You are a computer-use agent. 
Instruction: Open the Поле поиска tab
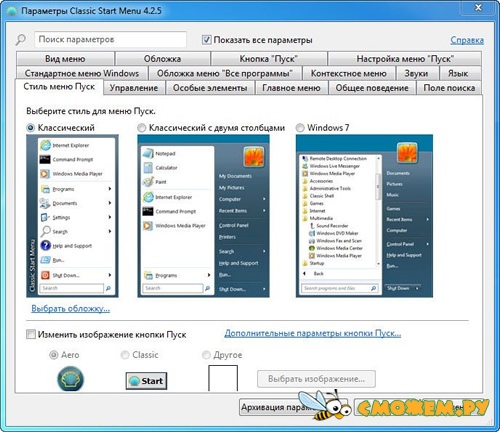pos(449,88)
